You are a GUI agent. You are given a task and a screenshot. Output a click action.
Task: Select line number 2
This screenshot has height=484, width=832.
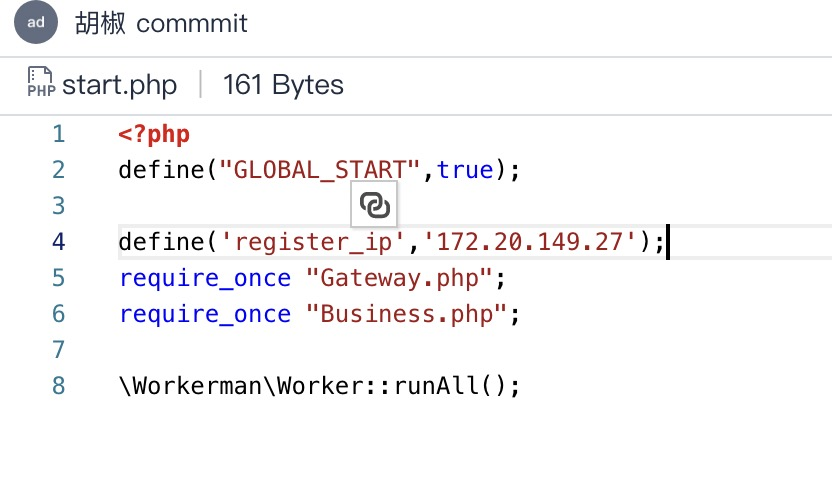pyautogui.click(x=58, y=170)
